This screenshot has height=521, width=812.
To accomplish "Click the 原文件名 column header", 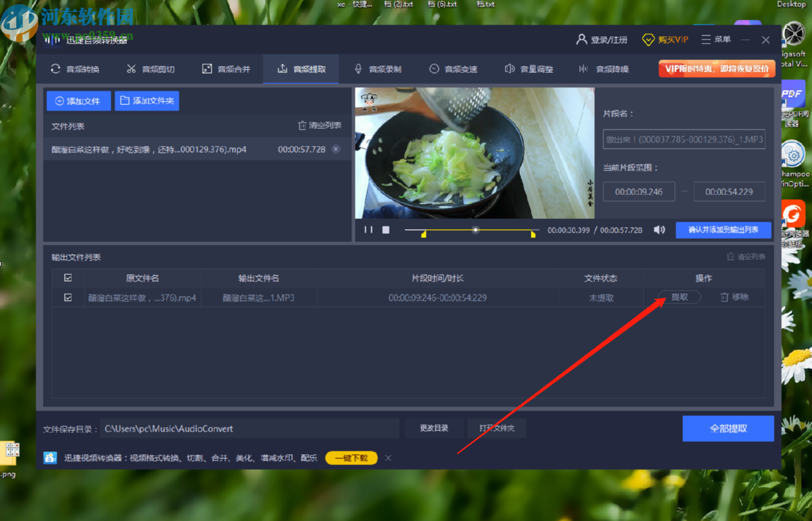I will pos(143,278).
